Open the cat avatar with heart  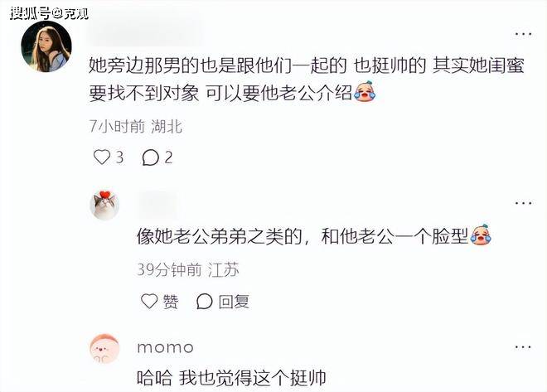pyautogui.click(x=104, y=206)
